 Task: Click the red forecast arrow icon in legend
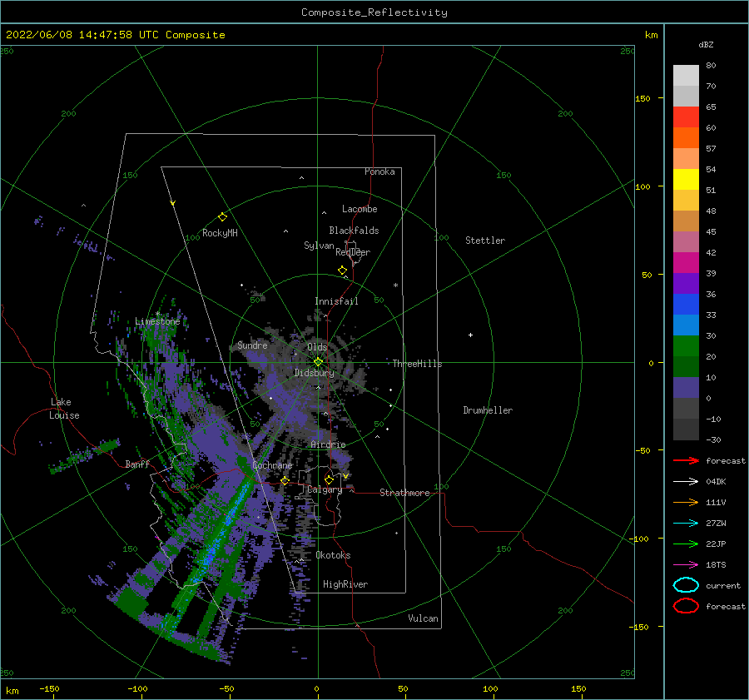pos(686,460)
